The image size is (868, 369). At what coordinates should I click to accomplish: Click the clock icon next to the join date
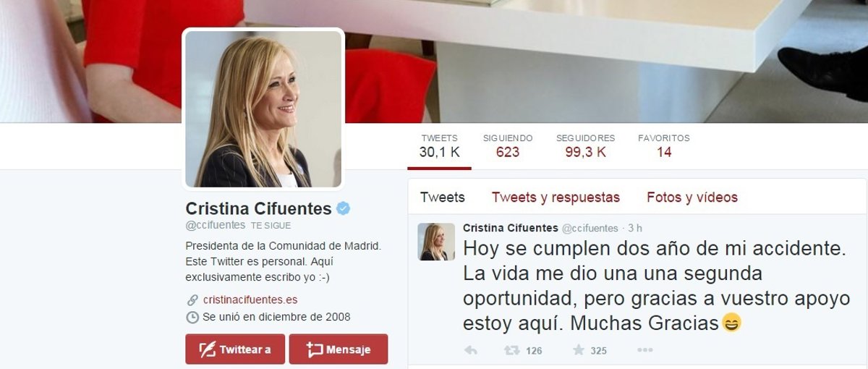(x=192, y=317)
